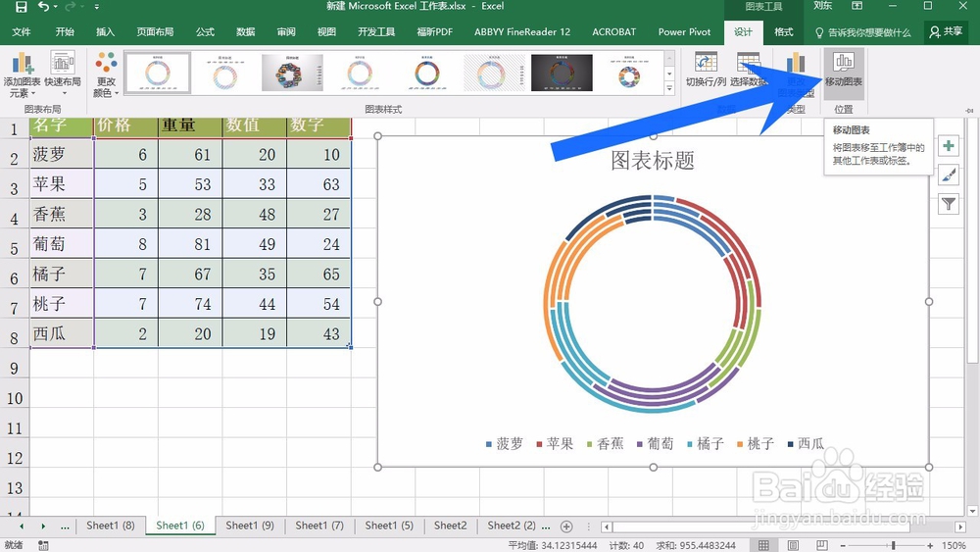980x552 pixels.
Task: Select cell containing 苹果
Action: (x=62, y=184)
